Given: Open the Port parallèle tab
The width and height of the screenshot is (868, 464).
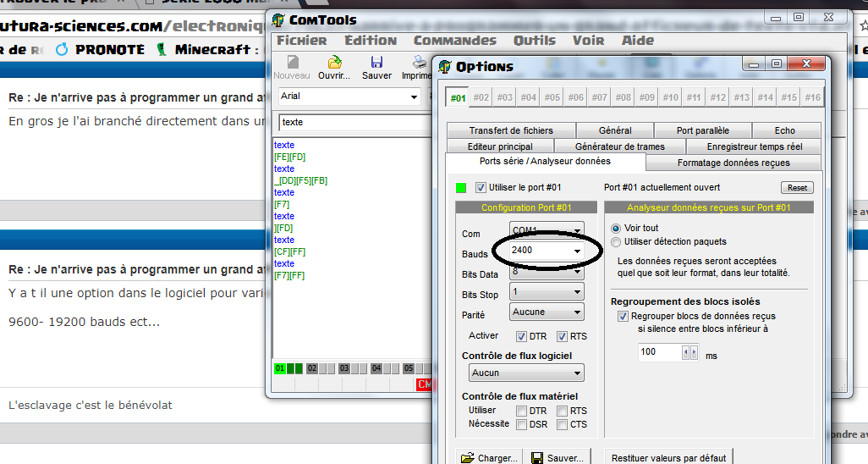Looking at the screenshot, I should coord(702,130).
